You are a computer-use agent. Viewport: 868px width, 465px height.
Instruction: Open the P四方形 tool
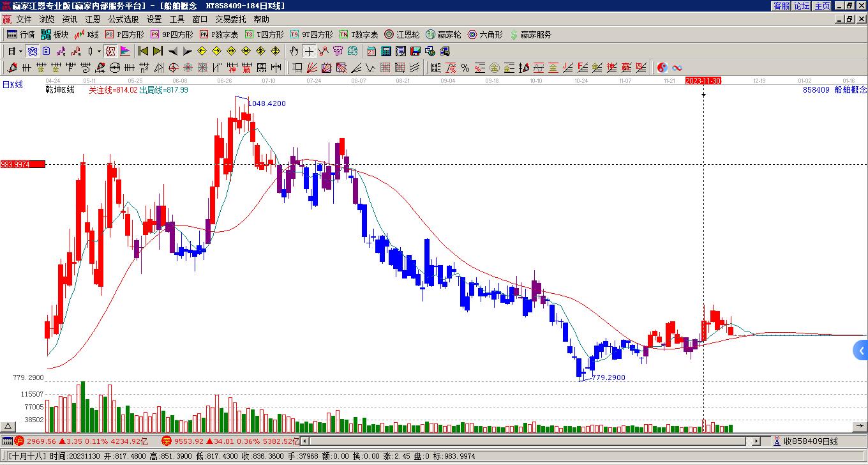coord(124,34)
